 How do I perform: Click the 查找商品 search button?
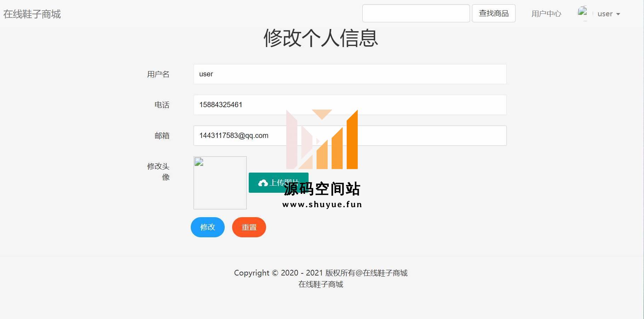point(494,13)
